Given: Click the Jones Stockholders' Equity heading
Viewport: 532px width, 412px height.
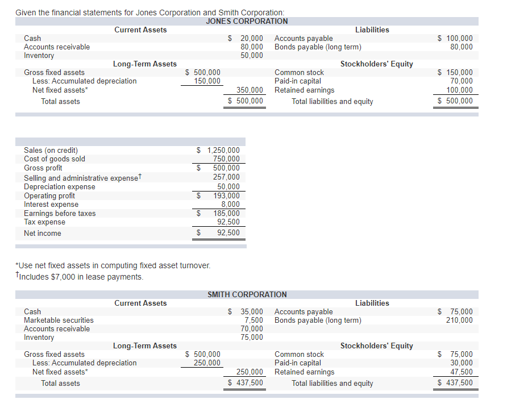Looking at the screenshot, I should point(377,64).
